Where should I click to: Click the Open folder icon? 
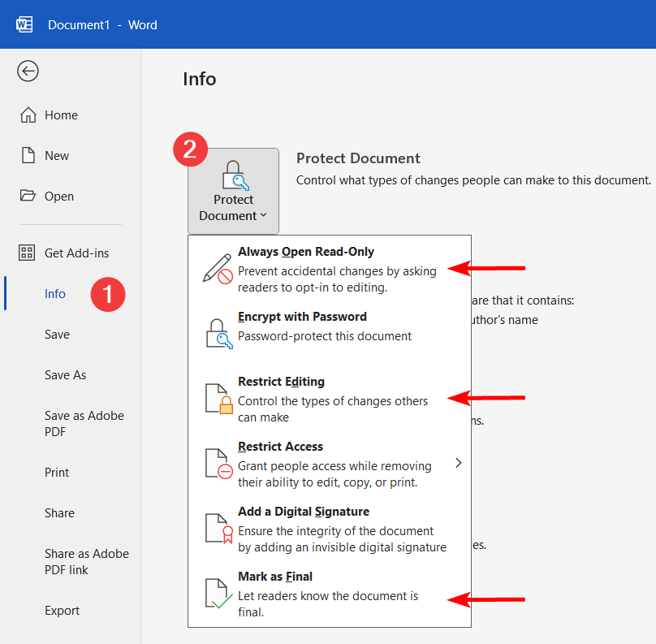coord(28,196)
